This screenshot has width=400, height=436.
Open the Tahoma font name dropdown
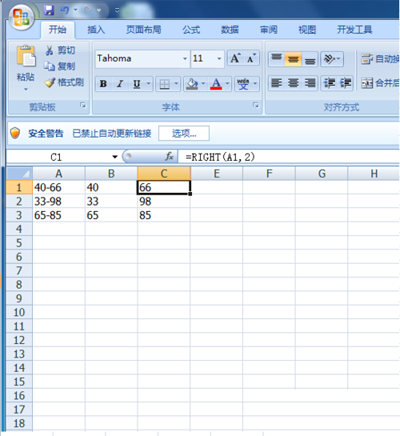coord(185,59)
